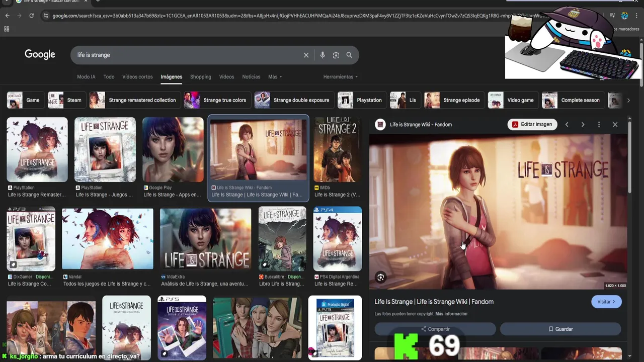Select Strange episode chip
Image resolution: width=644 pixels, height=362 pixels.
click(453, 100)
